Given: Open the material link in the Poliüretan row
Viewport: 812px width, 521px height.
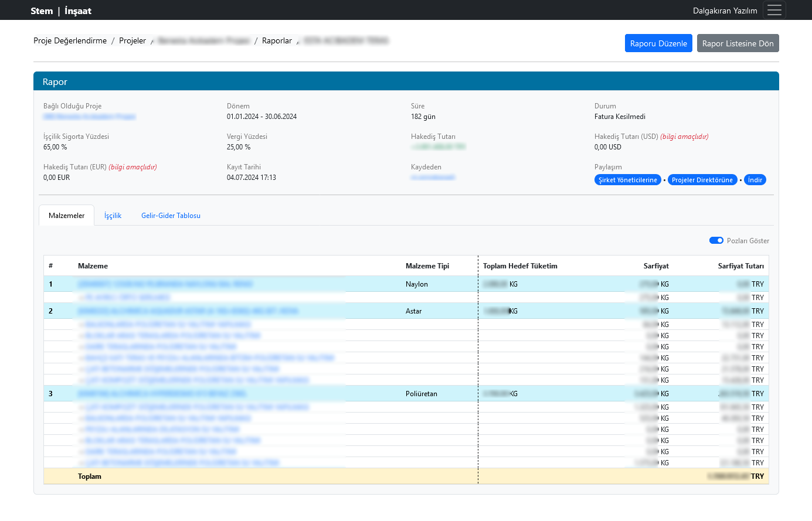Looking at the screenshot, I should (162, 394).
